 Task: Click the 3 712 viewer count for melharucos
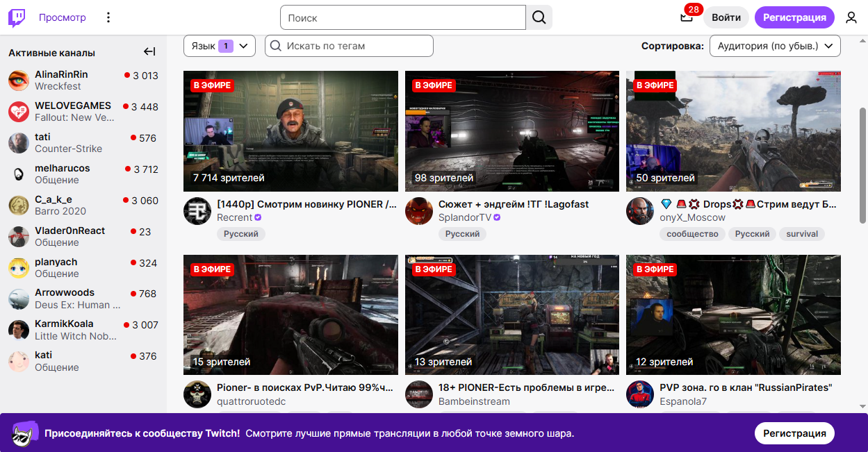pos(146,169)
